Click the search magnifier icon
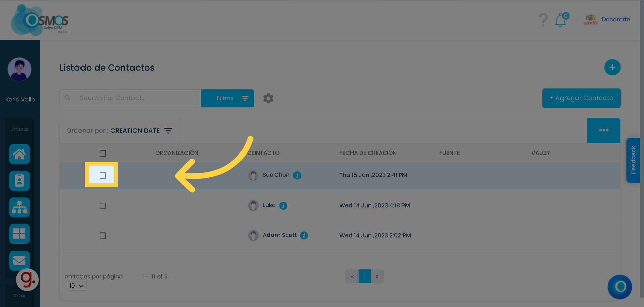The image size is (644, 307). (68, 98)
